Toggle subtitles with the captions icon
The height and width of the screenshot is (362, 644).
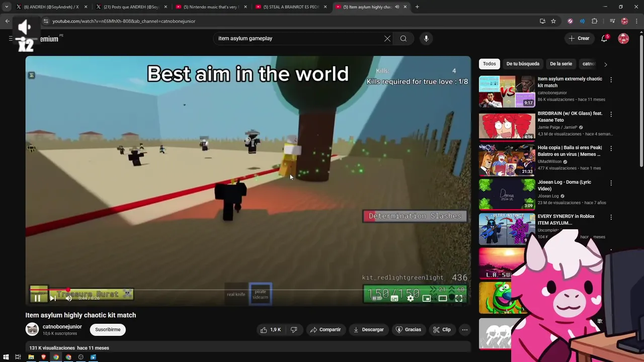click(x=394, y=298)
